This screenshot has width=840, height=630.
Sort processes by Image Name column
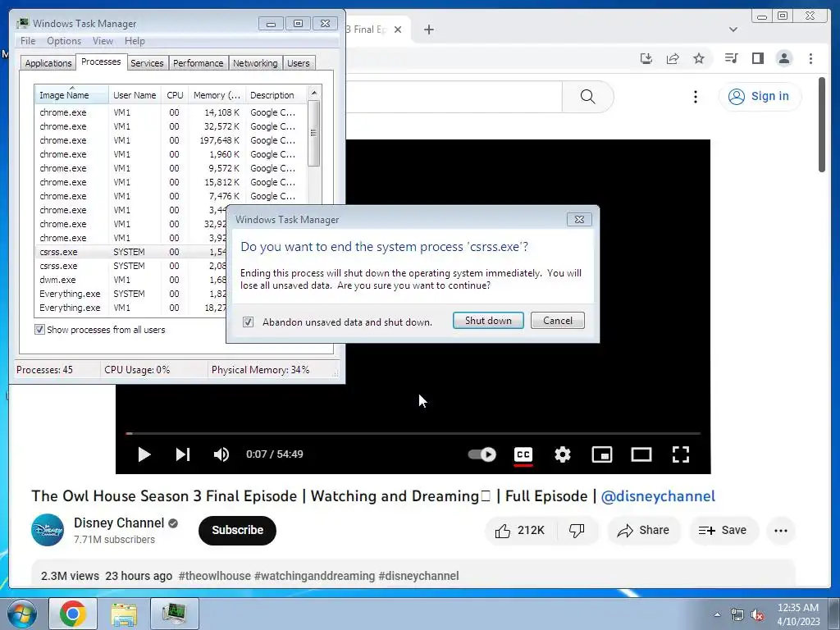[71, 95]
